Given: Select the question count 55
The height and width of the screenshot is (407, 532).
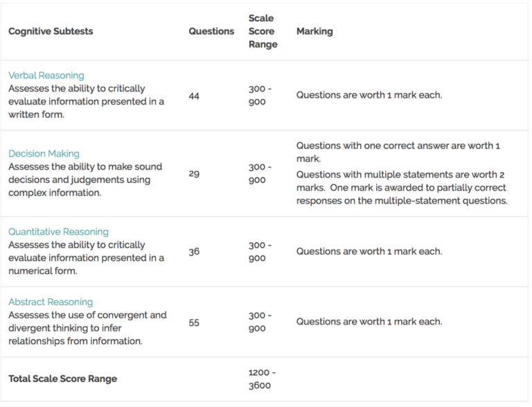Looking at the screenshot, I should pyautogui.click(x=194, y=322).
